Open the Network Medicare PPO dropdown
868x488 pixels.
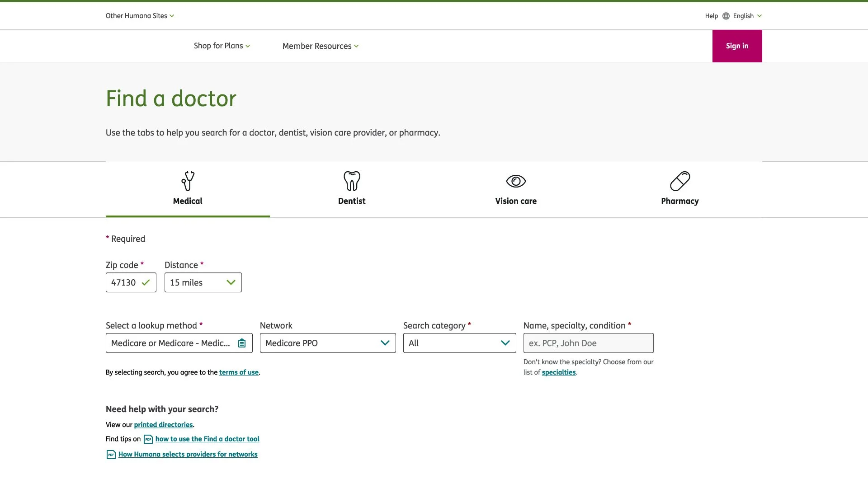tap(328, 343)
